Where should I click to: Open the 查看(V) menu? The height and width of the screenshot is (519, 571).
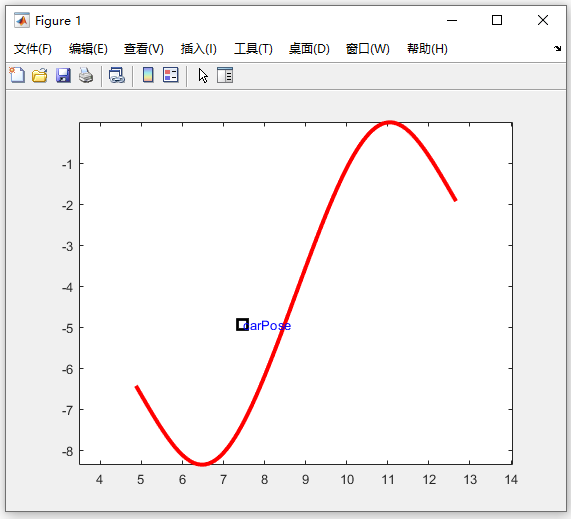point(144,49)
